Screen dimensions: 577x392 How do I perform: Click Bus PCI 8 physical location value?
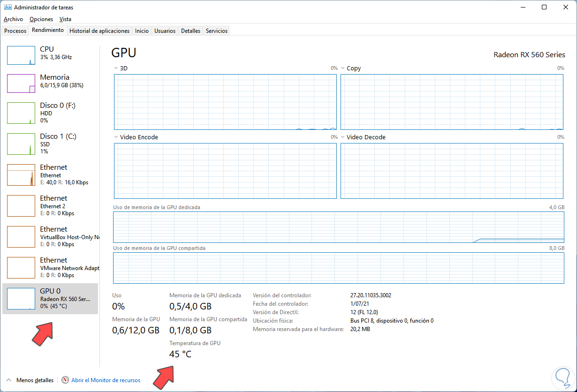coord(392,321)
